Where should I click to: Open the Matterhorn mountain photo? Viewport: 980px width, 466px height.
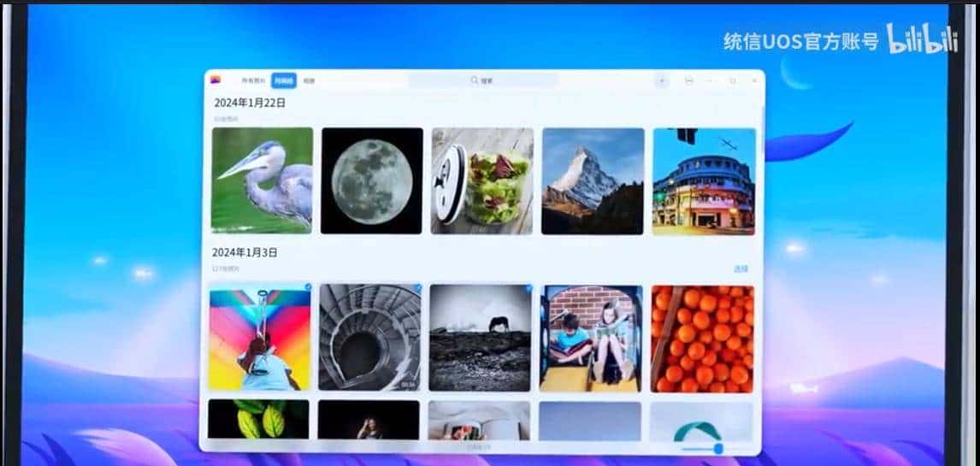point(593,181)
